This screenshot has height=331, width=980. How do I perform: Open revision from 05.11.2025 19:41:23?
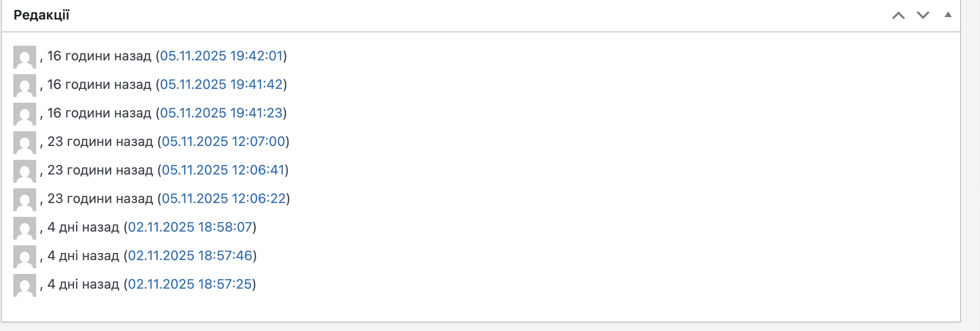pyautogui.click(x=221, y=113)
